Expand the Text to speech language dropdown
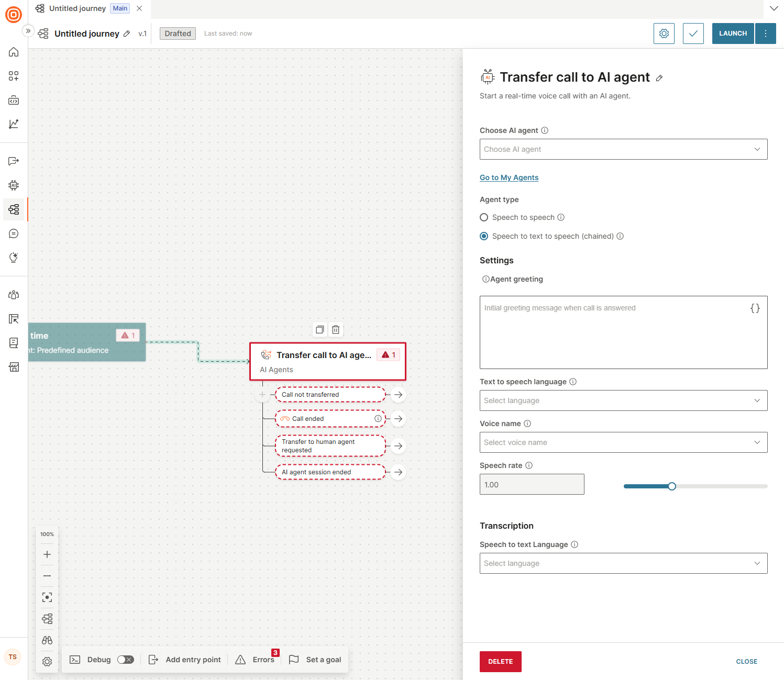This screenshot has width=784, height=680. click(x=623, y=400)
